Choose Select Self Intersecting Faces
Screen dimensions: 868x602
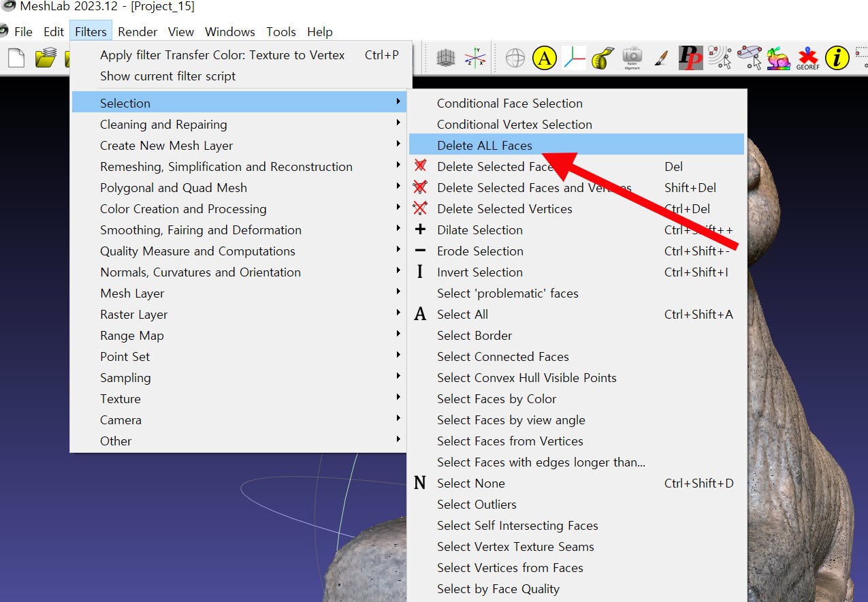coord(576,525)
